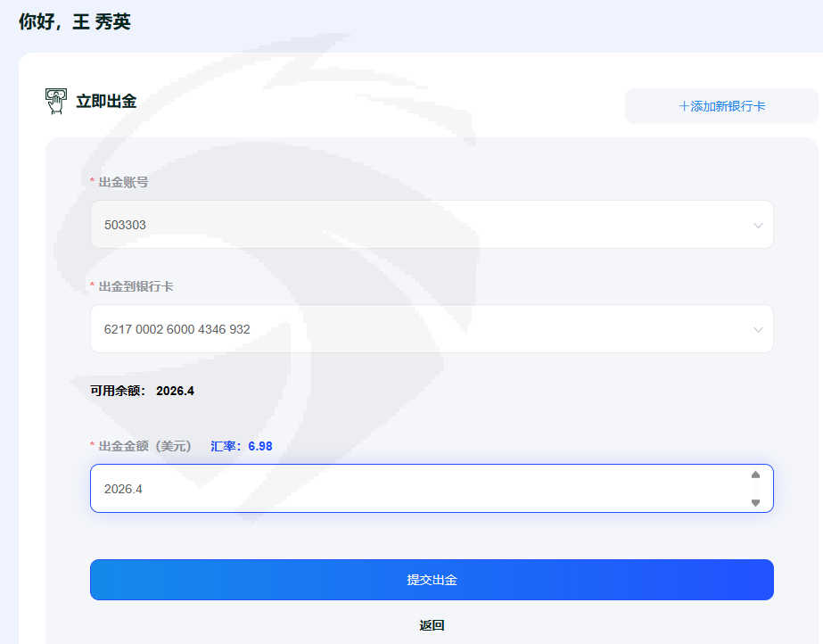Expand the chevron arrow of bank card field
The width and height of the screenshot is (823, 644).
point(758,330)
